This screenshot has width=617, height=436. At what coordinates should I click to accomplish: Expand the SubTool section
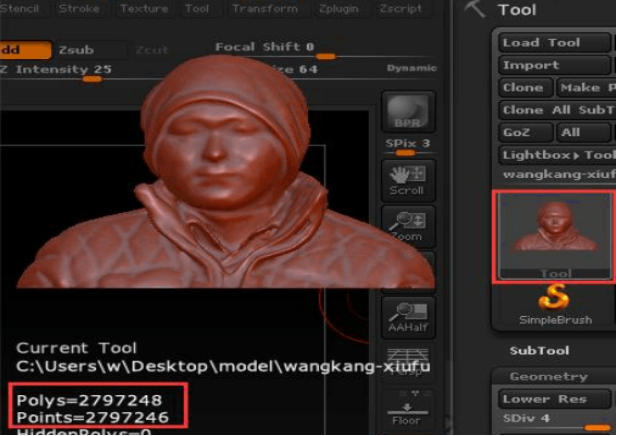[x=539, y=351]
